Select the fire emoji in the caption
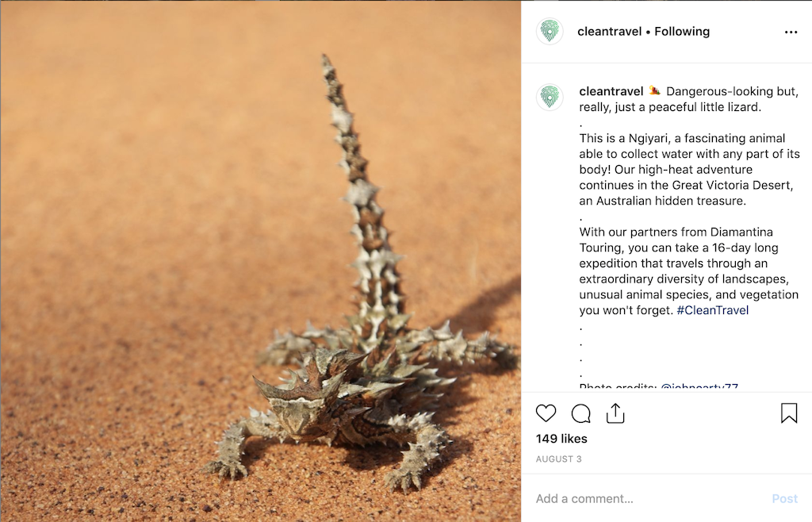 point(655,90)
